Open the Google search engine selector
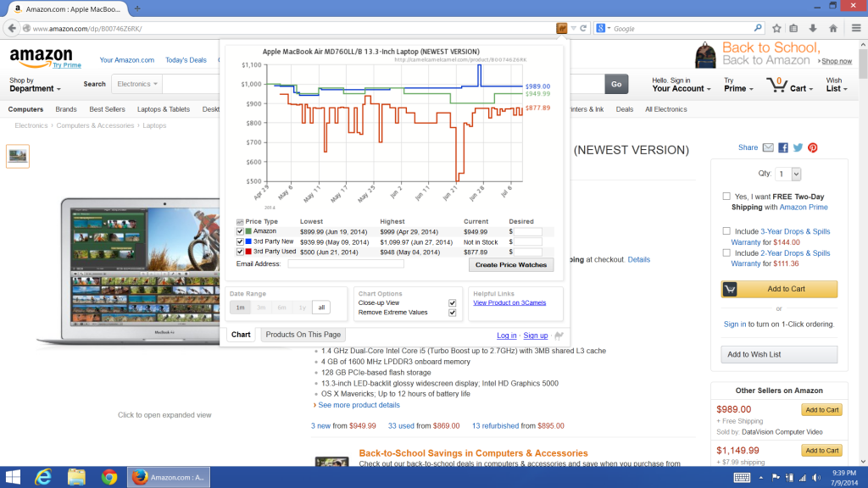 [603, 28]
